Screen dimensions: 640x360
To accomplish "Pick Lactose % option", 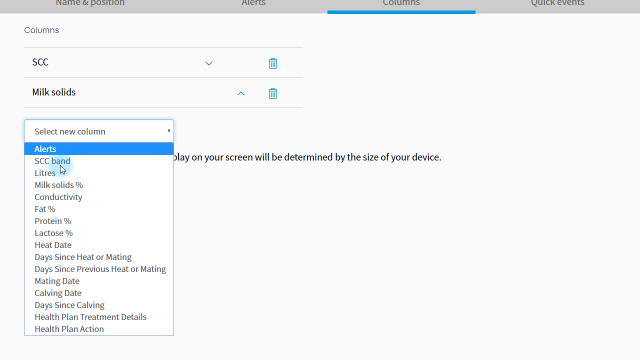I will [99, 233].
